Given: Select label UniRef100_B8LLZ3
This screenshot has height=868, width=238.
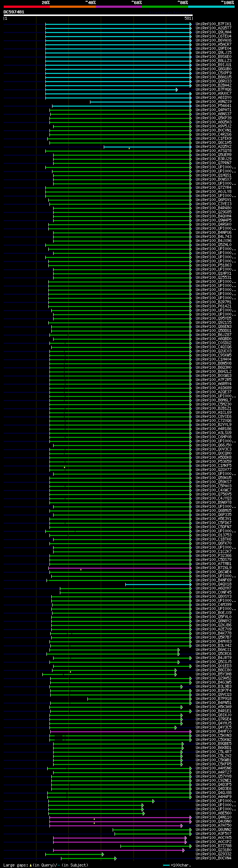Looking at the screenshot, I should click(x=213, y=61).
